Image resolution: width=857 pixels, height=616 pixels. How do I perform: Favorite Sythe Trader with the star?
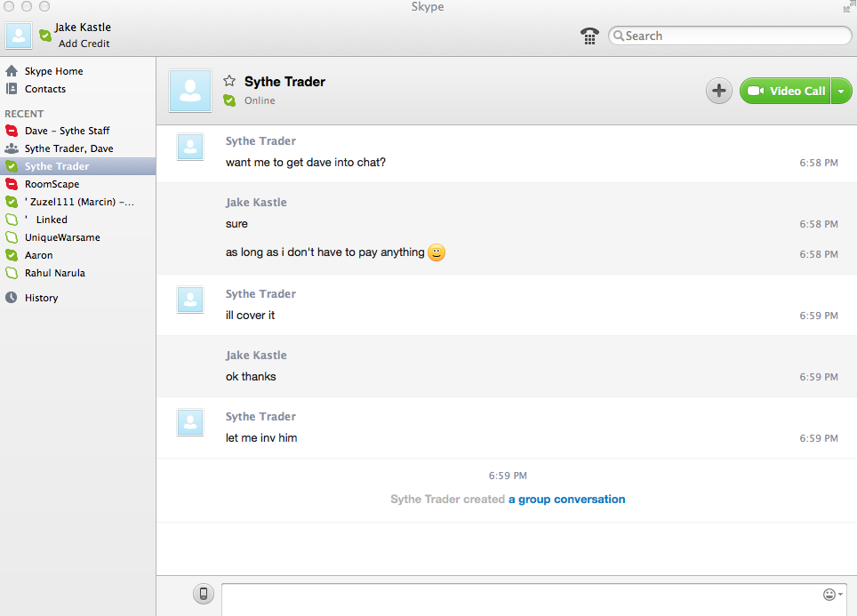point(229,81)
